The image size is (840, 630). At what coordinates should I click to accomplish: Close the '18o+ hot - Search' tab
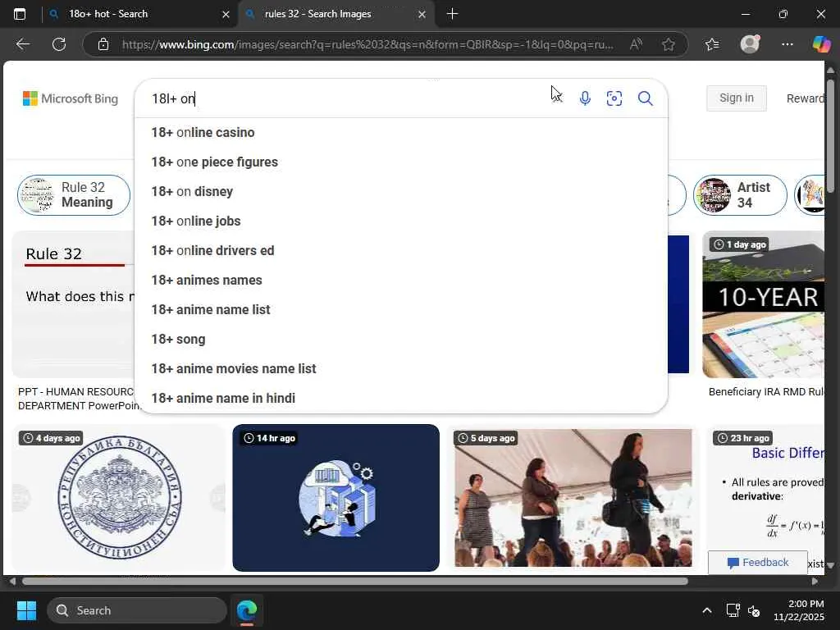coord(226,15)
